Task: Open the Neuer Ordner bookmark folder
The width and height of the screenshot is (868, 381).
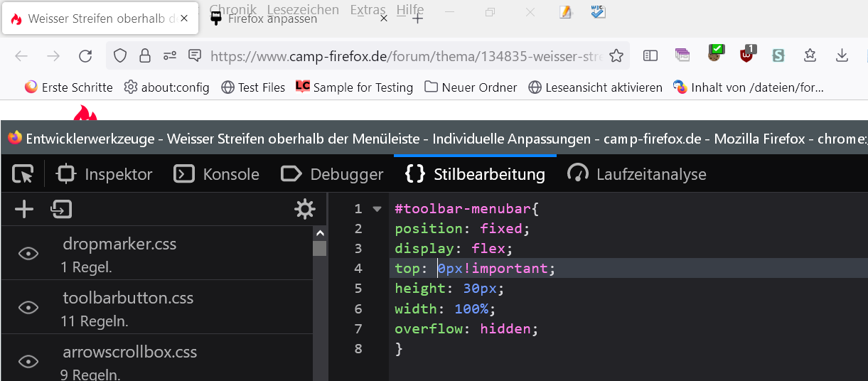Action: point(471,87)
